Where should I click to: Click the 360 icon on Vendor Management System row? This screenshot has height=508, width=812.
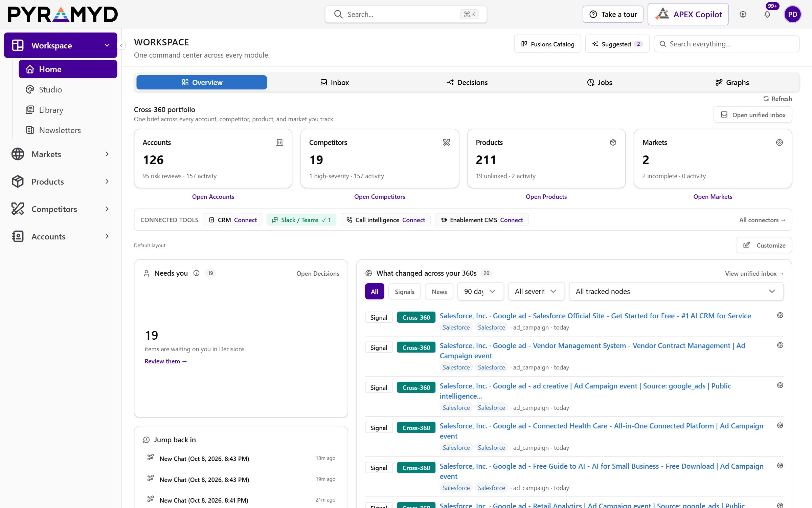[x=780, y=345]
